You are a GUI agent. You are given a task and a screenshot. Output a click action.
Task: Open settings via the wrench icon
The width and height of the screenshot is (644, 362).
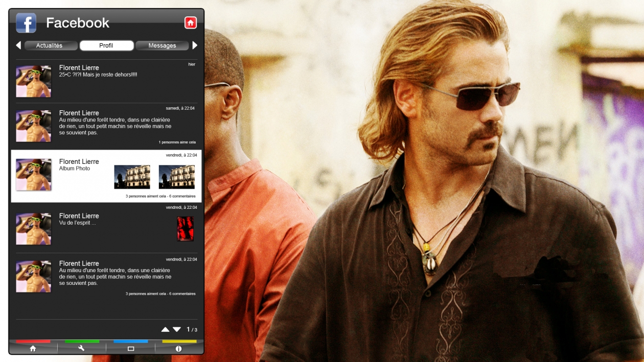click(x=81, y=348)
